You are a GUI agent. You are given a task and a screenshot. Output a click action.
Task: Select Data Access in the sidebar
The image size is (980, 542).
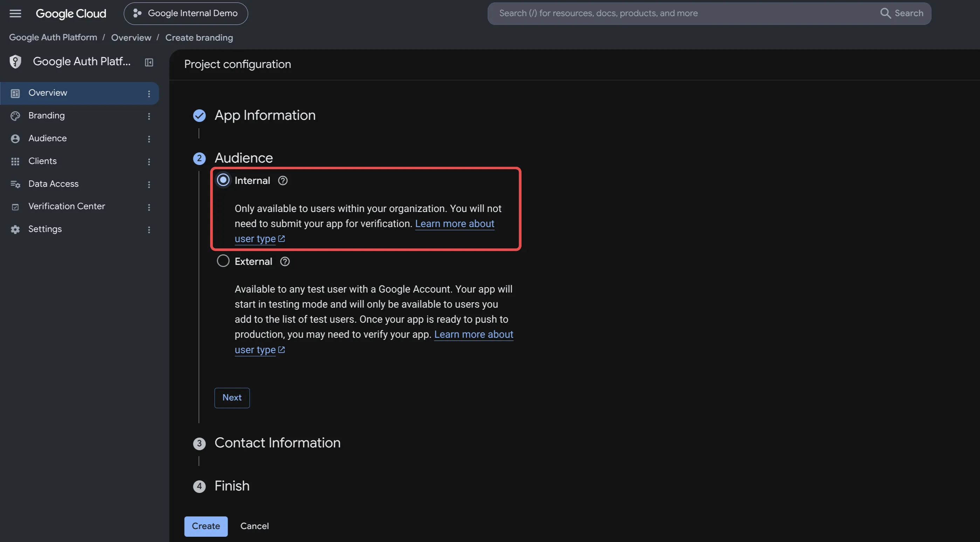[80, 184]
